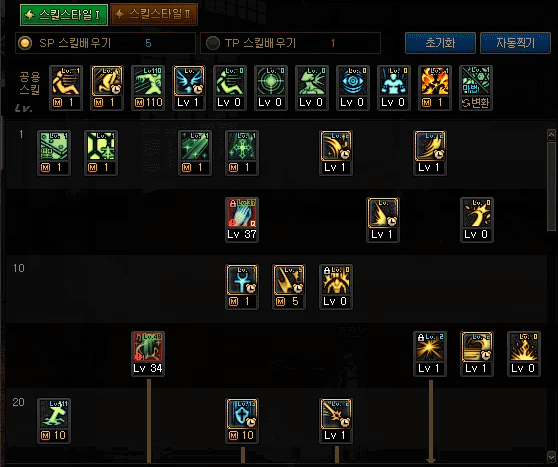Screen dimensions: 558x467
Task: Click the 초기화 reset button
Action: point(440,43)
